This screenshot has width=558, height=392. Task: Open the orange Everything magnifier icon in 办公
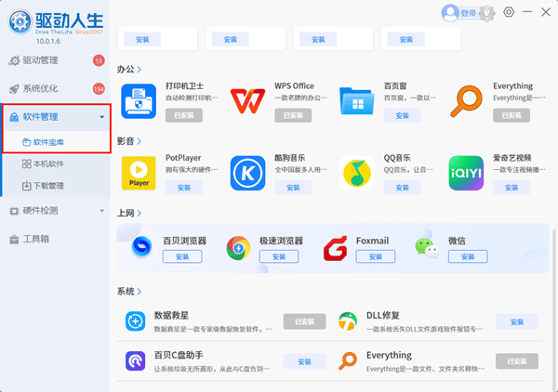(466, 101)
